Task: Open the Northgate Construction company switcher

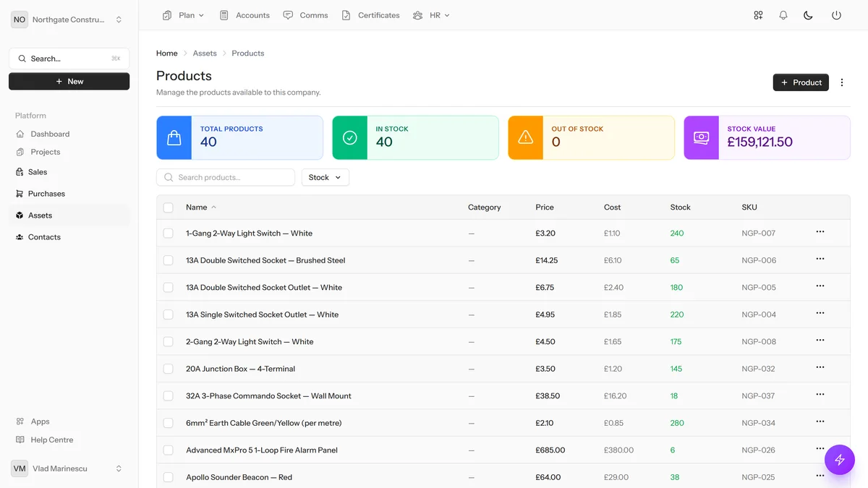Action: coord(69,20)
